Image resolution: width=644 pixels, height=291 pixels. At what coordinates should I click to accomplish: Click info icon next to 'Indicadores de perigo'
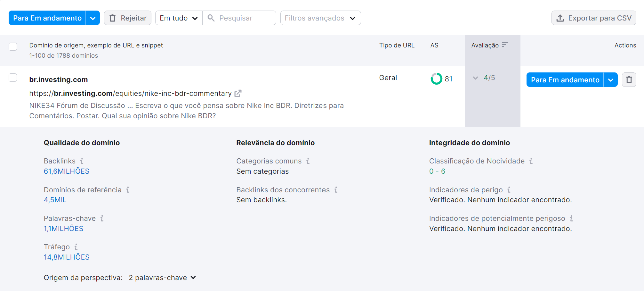509,190
